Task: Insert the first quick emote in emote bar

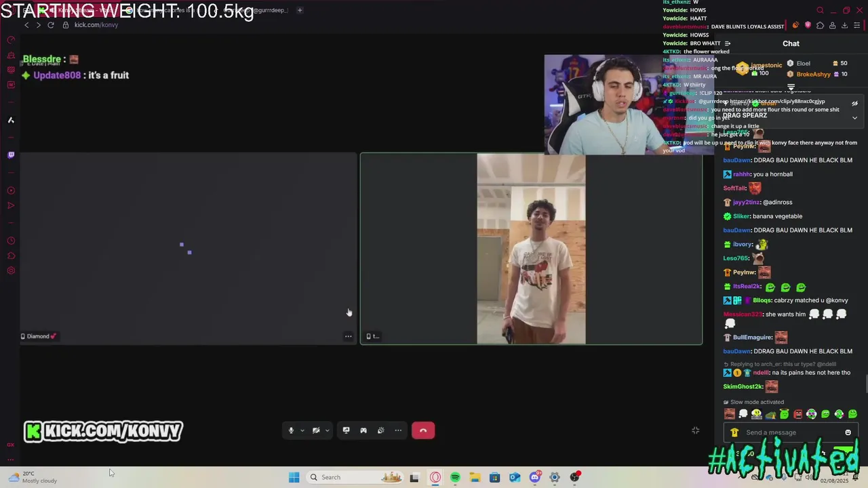Action: pos(729,414)
